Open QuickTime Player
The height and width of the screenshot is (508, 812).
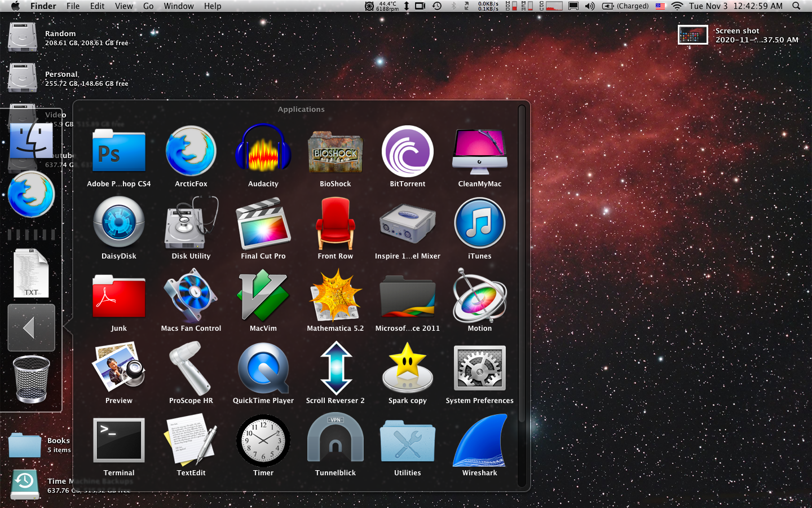[x=263, y=368]
